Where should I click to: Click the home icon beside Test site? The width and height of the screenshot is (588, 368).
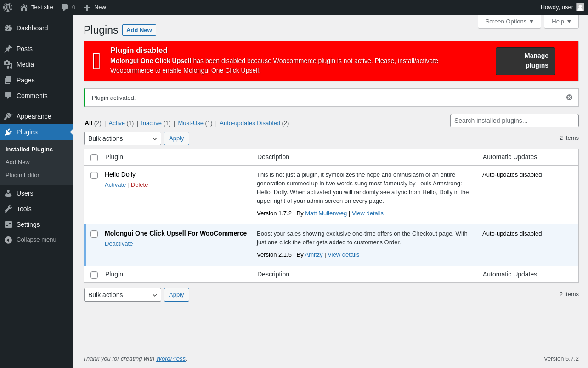[24, 7]
